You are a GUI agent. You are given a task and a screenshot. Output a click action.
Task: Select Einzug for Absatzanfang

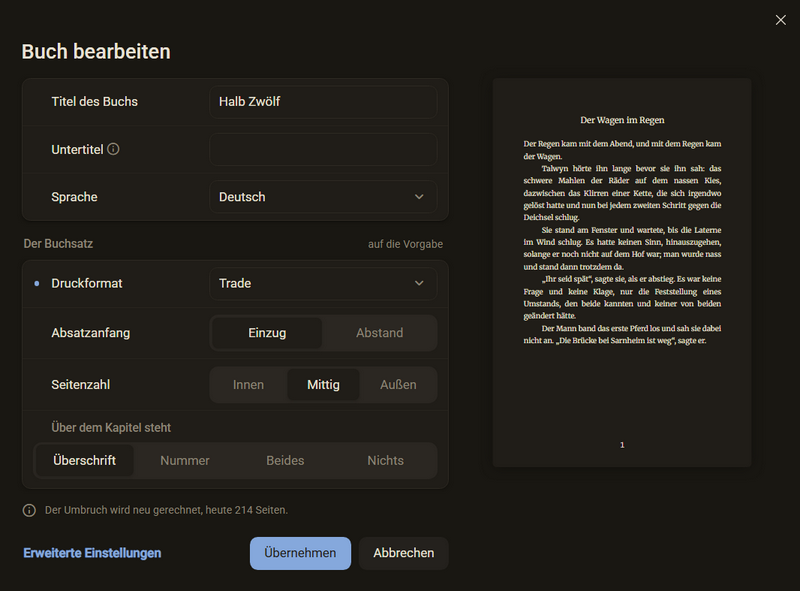267,333
